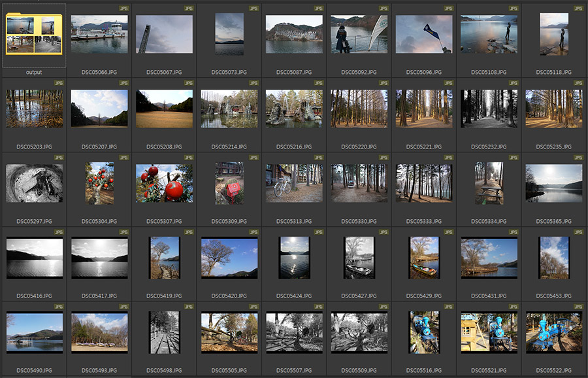Select the DSC05365.JPG lake sunrise thumbnail
The image size is (588, 378).
[554, 183]
